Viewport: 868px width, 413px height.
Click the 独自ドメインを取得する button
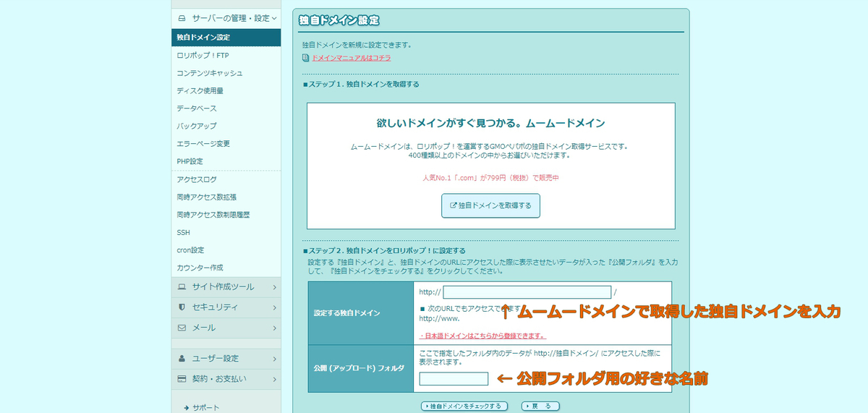coord(490,205)
